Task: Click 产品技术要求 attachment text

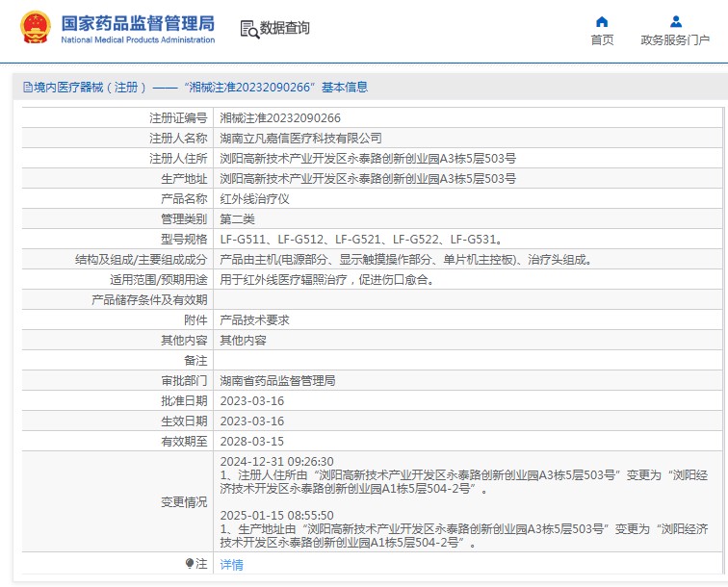Action: click(x=254, y=320)
